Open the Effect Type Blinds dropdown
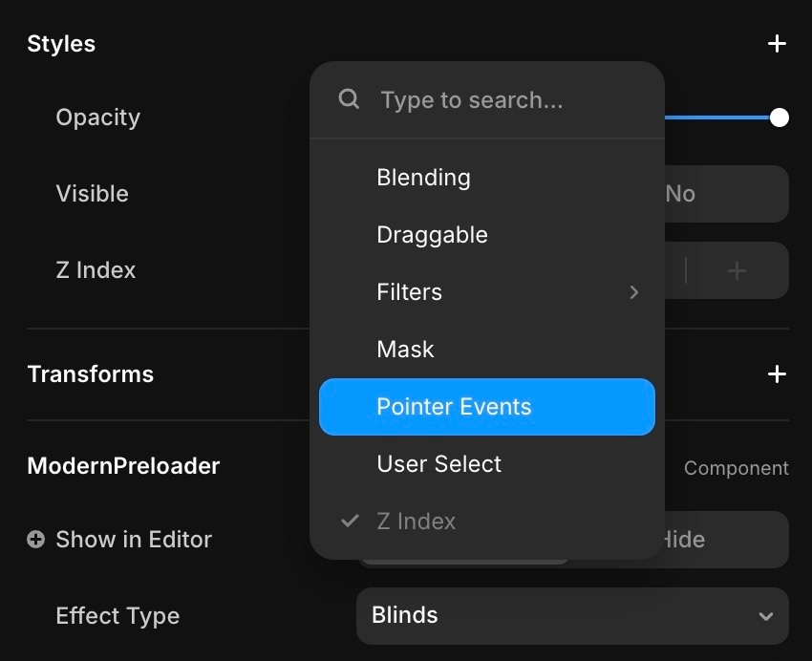 pos(571,616)
